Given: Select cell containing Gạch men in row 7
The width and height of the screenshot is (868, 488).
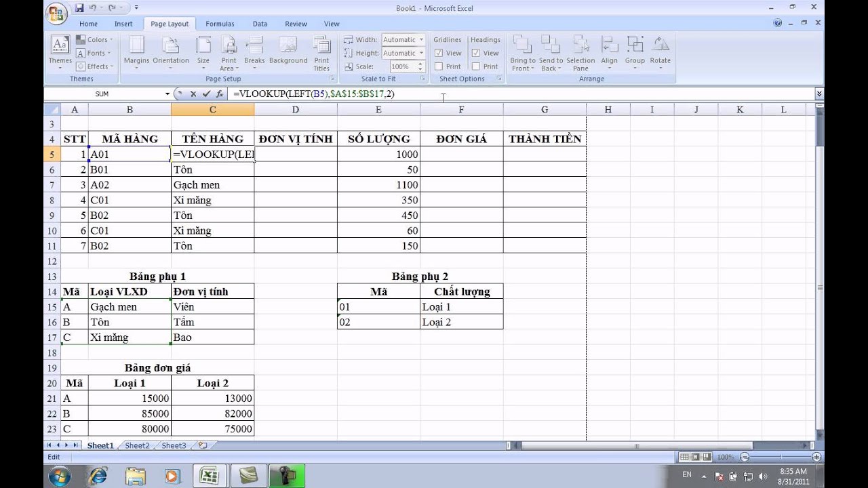Looking at the screenshot, I should coord(213,184).
